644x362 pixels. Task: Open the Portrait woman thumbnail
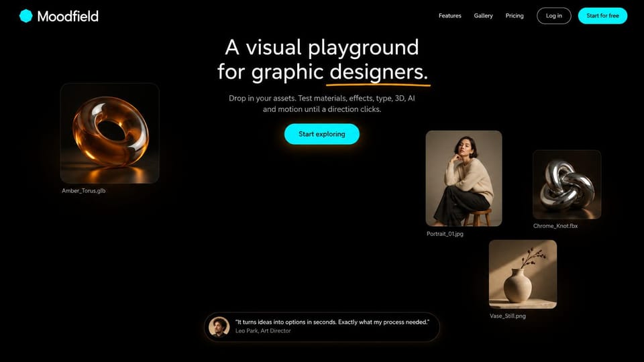(464, 178)
